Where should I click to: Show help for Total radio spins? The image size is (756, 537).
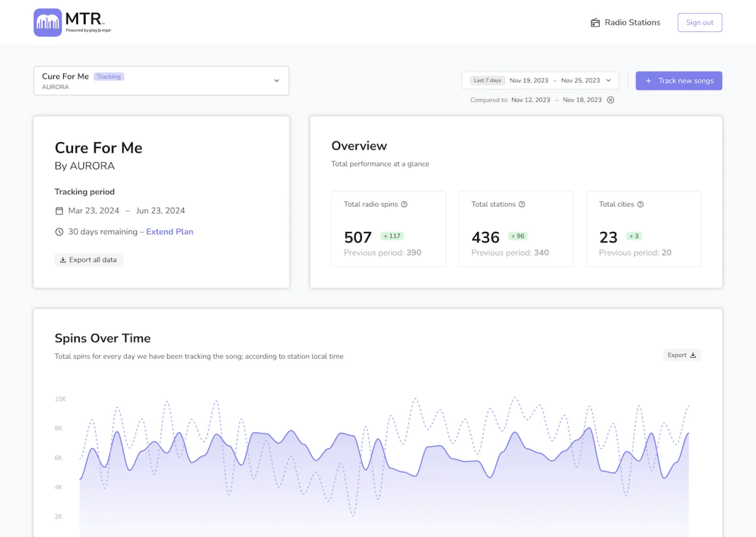pyautogui.click(x=404, y=204)
